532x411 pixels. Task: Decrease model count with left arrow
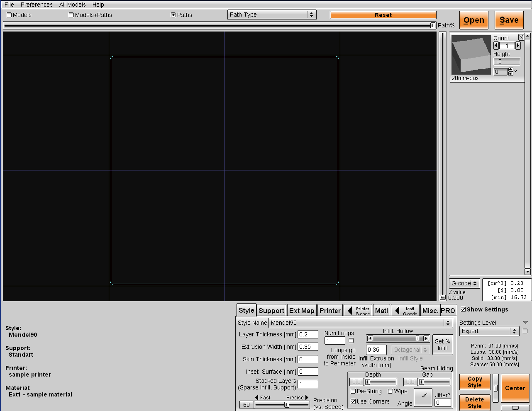coord(496,46)
